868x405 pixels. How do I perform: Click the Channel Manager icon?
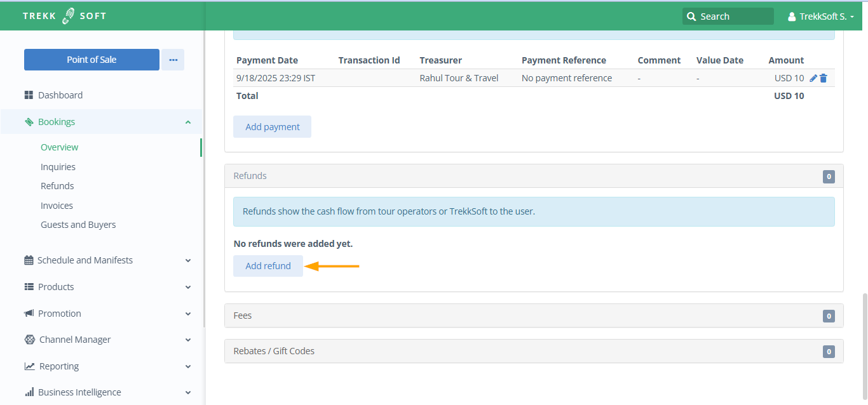point(29,340)
